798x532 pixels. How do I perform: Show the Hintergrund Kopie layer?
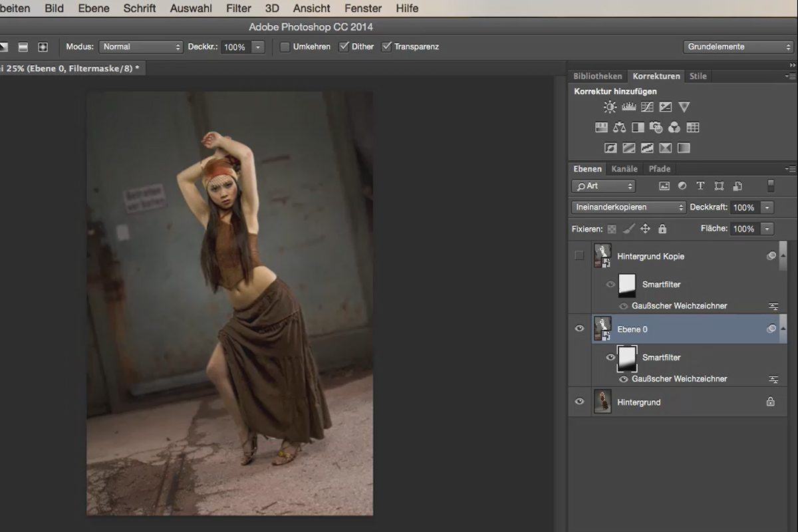click(579, 255)
